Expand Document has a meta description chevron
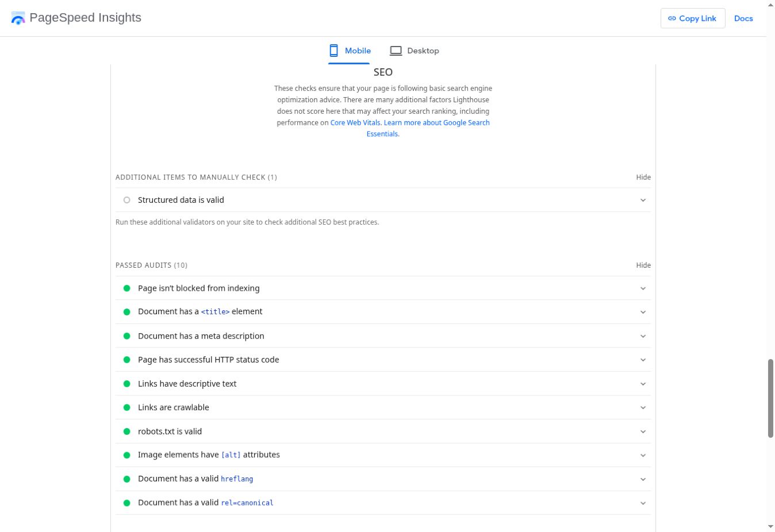Screen dimensions: 775x532 643,336
